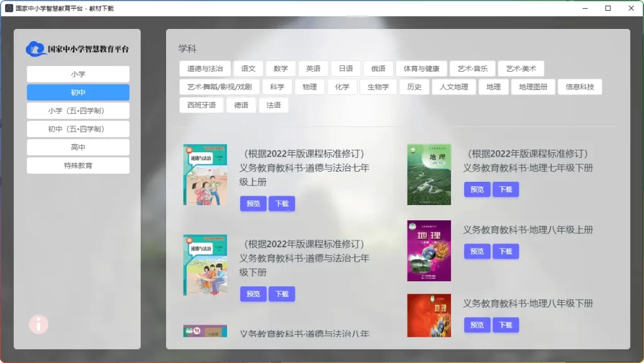Select the 日语 subject
Screen dimensions: 644x363
(x=346, y=69)
